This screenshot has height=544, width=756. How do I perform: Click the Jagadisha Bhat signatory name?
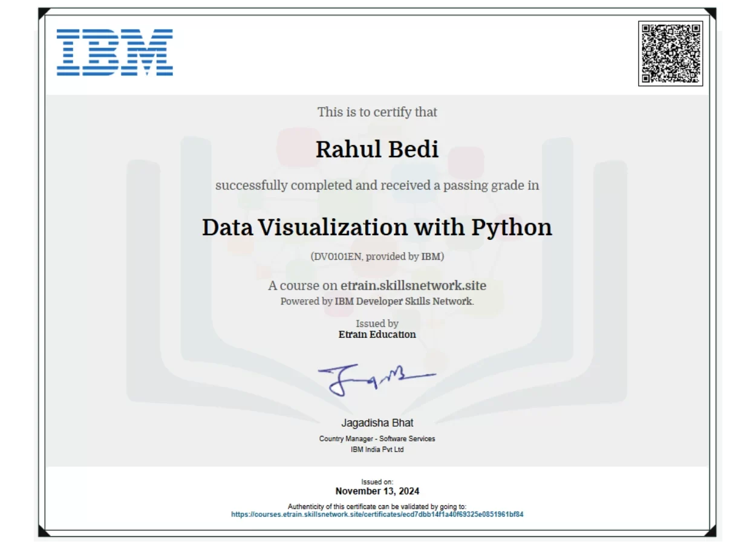coord(377,423)
